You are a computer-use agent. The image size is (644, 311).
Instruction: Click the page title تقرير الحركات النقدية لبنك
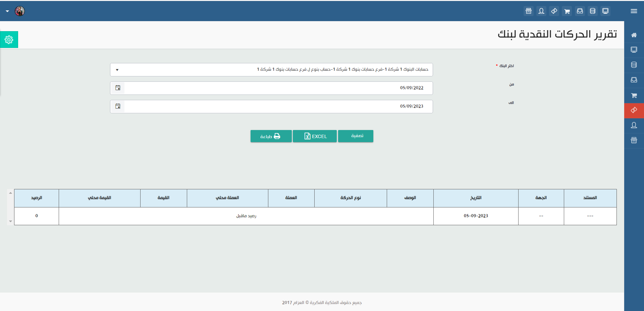pyautogui.click(x=557, y=34)
